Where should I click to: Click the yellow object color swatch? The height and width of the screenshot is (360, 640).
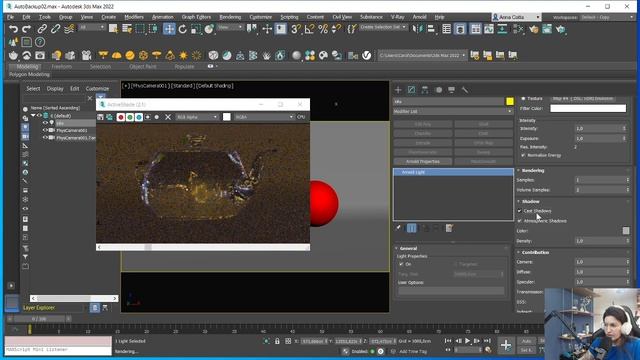(x=510, y=101)
